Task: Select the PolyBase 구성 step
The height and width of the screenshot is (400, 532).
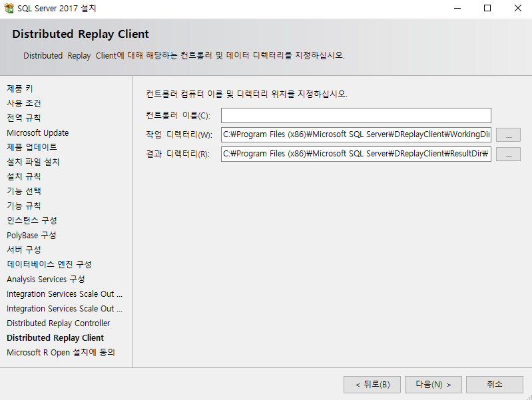Action: (x=31, y=235)
